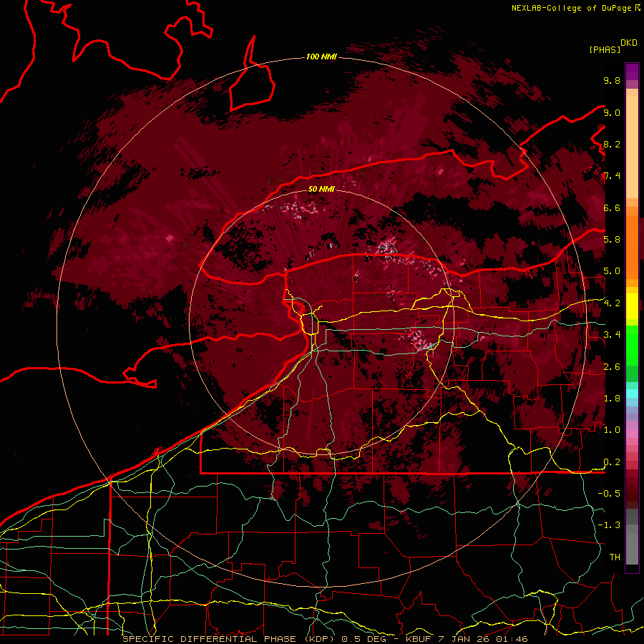Click the 50 NMI range ring label
Screen dimensions: 644x644
pos(321,189)
